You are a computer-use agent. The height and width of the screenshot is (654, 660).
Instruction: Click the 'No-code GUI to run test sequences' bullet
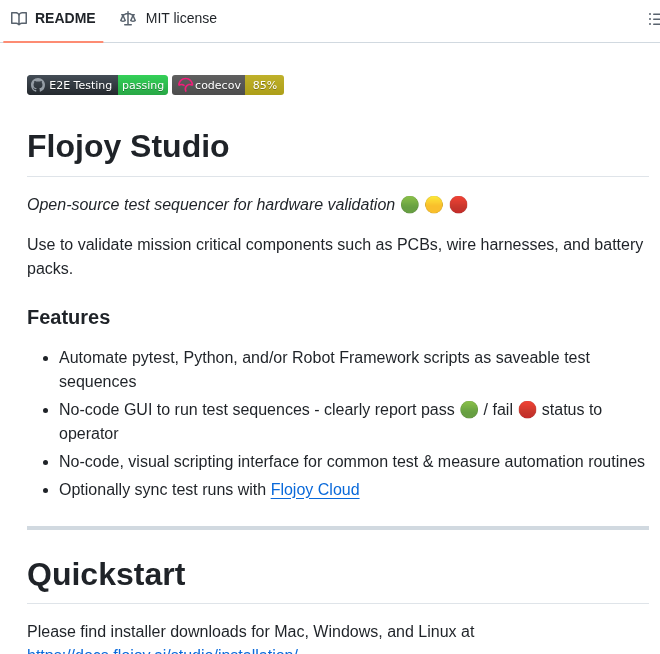pyautogui.click(x=330, y=421)
